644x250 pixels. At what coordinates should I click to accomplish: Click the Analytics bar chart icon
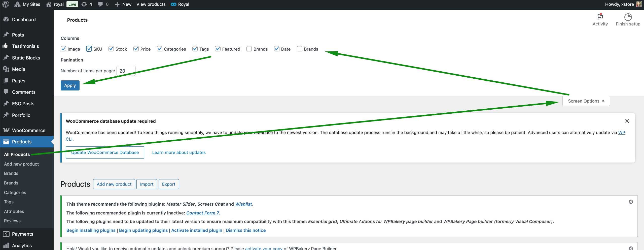pos(6,245)
